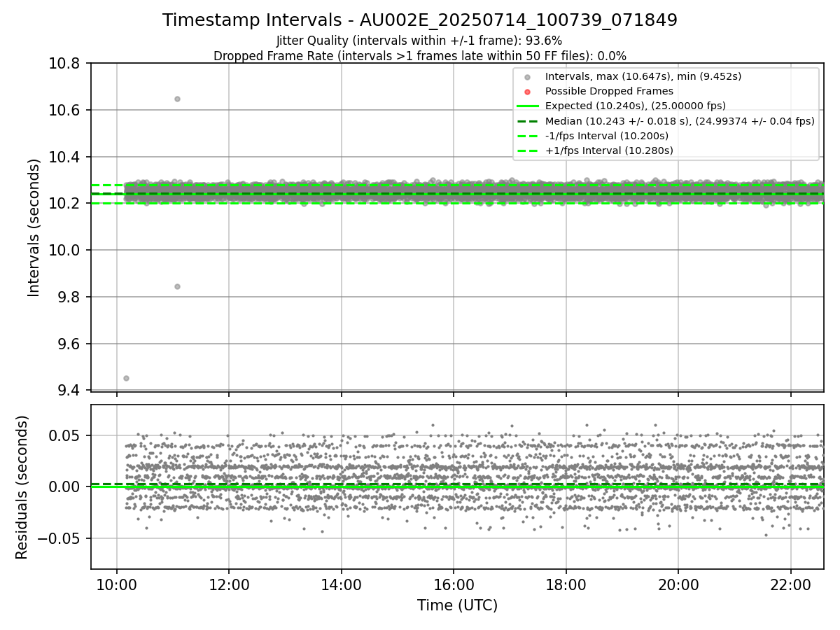840x630 pixels.
Task: Click the dark green dashed sample beside 'Median'
Action: point(528,121)
